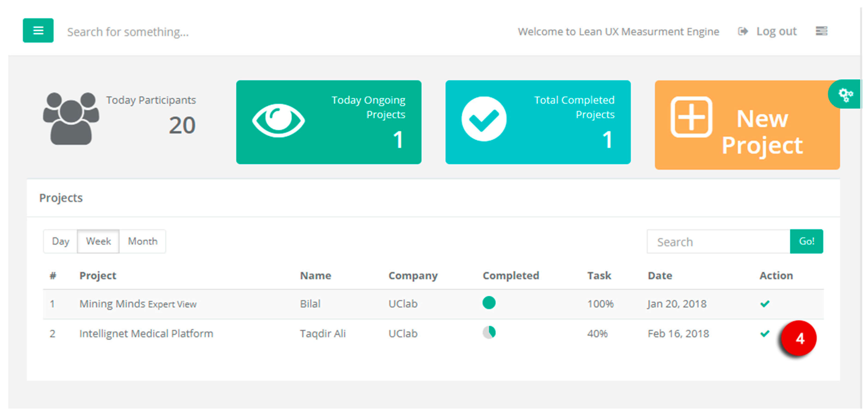Click the green hamburger menu button
The image size is (868, 416).
(x=38, y=31)
